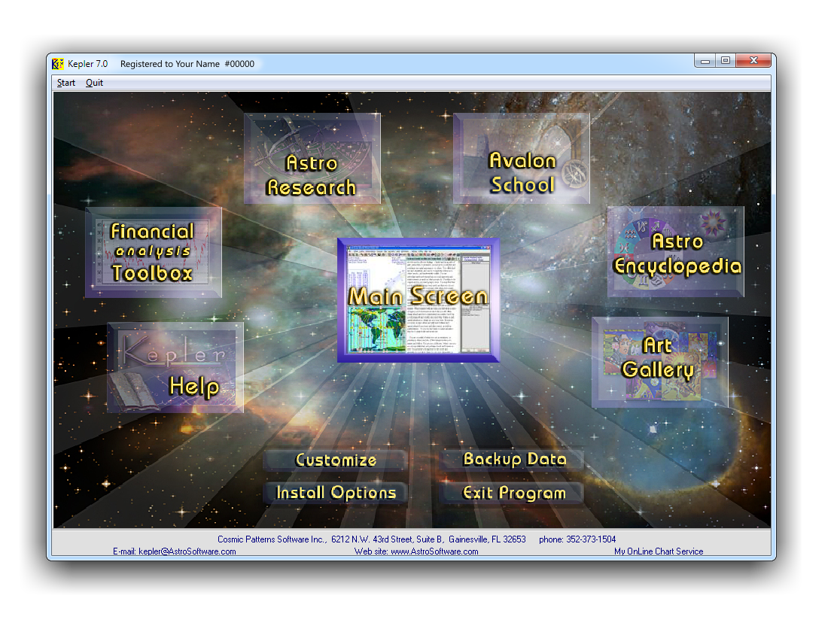Maximize the Kepler 7.0 window

725,61
